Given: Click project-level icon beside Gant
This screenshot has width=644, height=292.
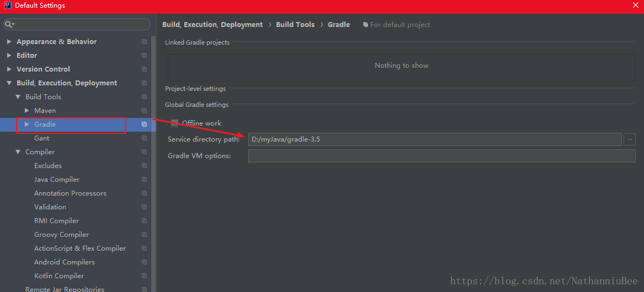Looking at the screenshot, I should point(144,138).
